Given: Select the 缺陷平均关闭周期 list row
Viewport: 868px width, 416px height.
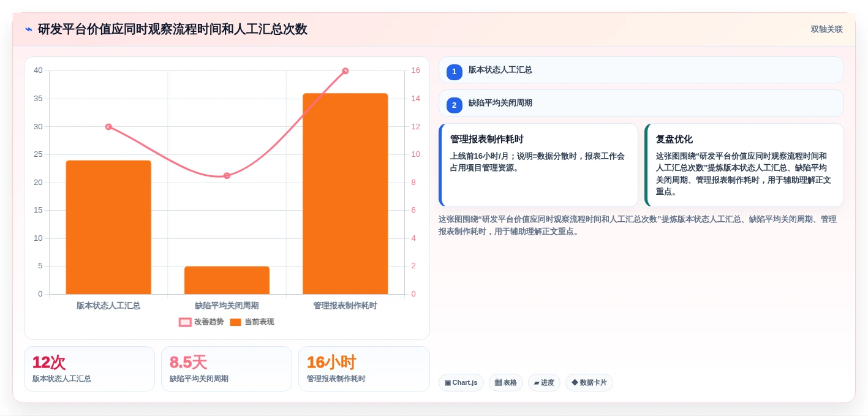Looking at the screenshot, I should [641, 103].
